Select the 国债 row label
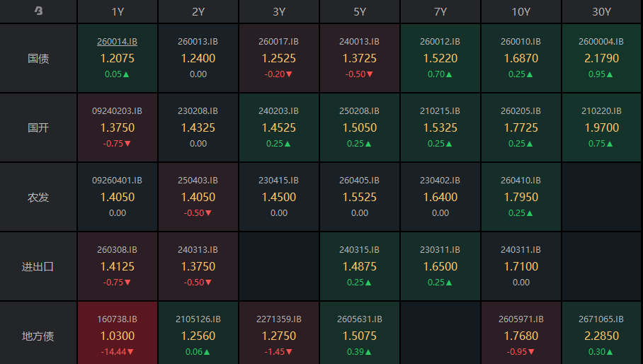This screenshot has width=643, height=364. 38,58
